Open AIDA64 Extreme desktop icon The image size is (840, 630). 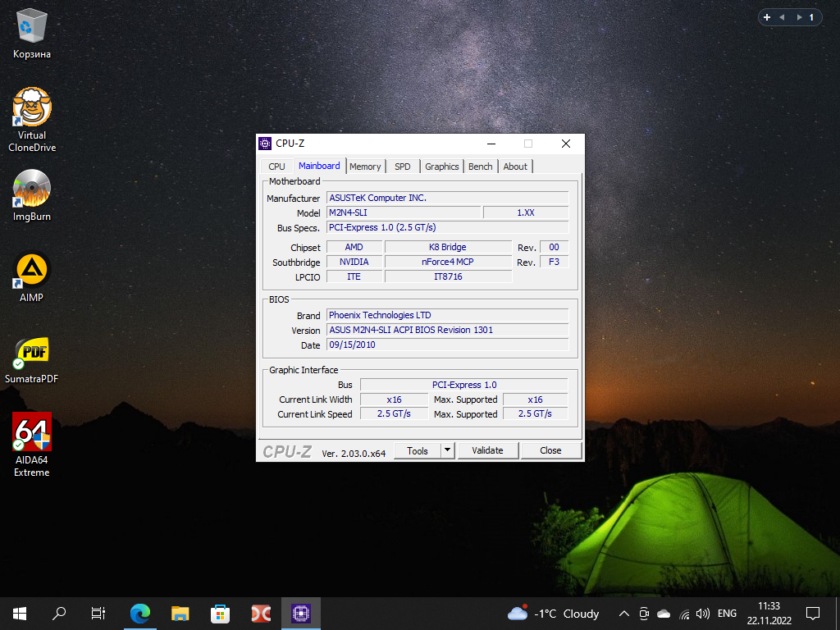(x=32, y=444)
